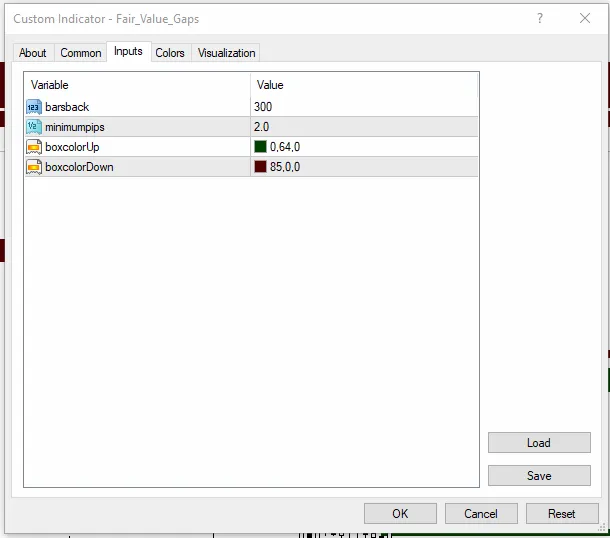Click the minimumpips variable name

point(75,127)
